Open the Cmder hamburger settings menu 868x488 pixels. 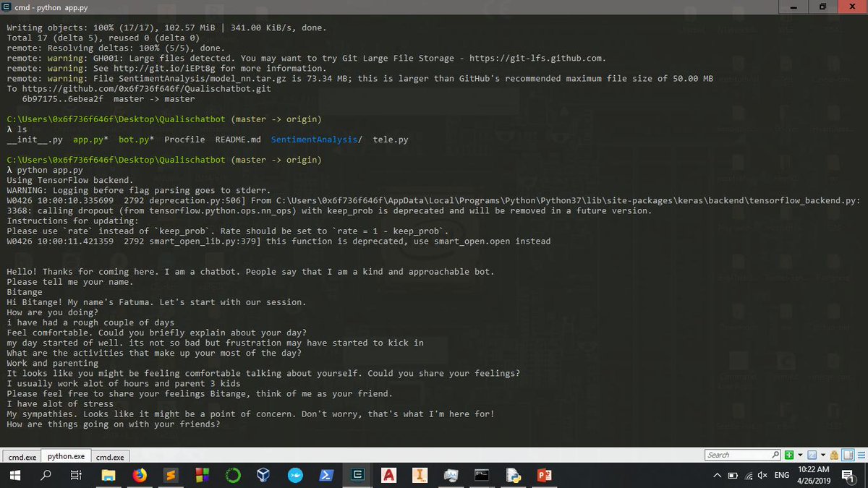861,455
